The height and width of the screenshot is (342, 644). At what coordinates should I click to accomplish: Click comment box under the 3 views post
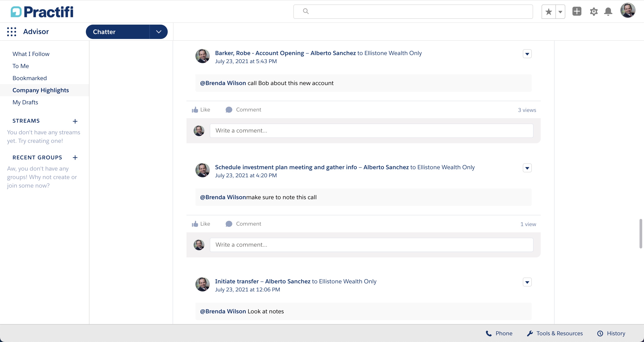[371, 130]
